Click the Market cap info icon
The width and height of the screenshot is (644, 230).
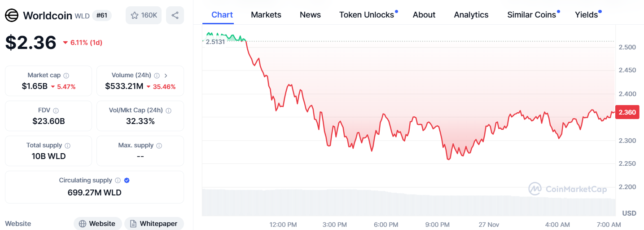(x=66, y=75)
